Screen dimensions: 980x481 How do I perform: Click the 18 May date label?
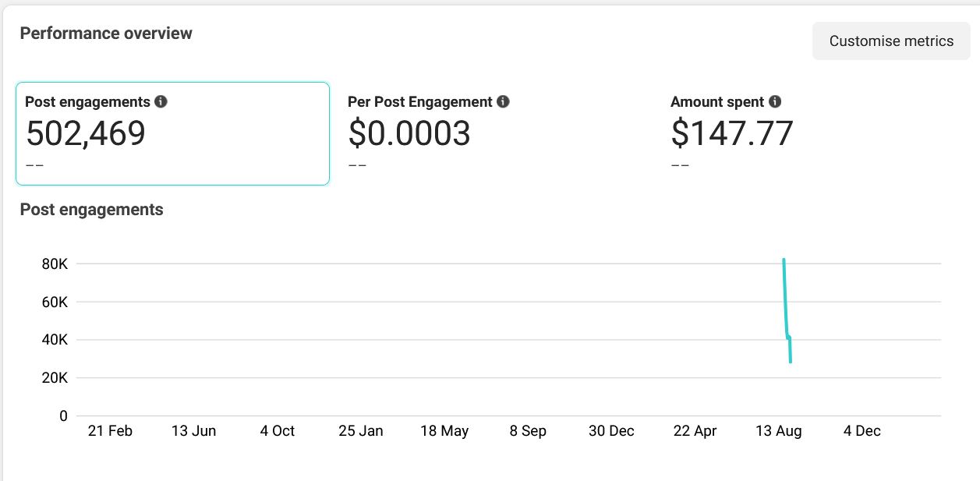(x=444, y=431)
